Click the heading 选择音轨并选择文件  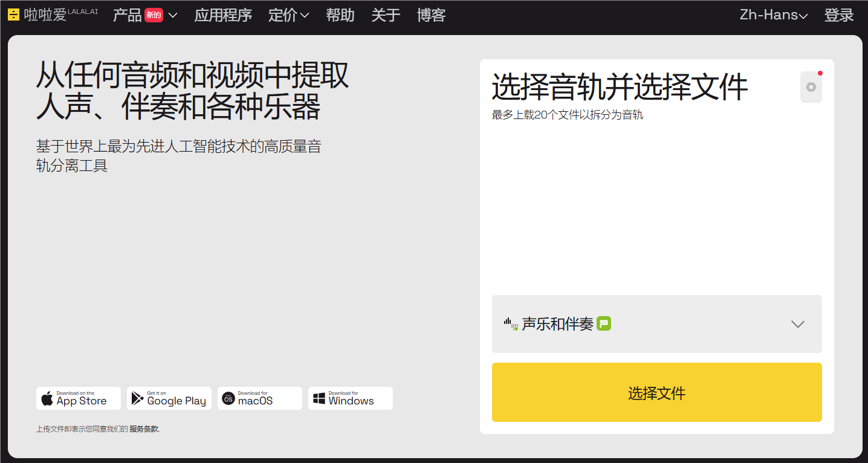[620, 87]
